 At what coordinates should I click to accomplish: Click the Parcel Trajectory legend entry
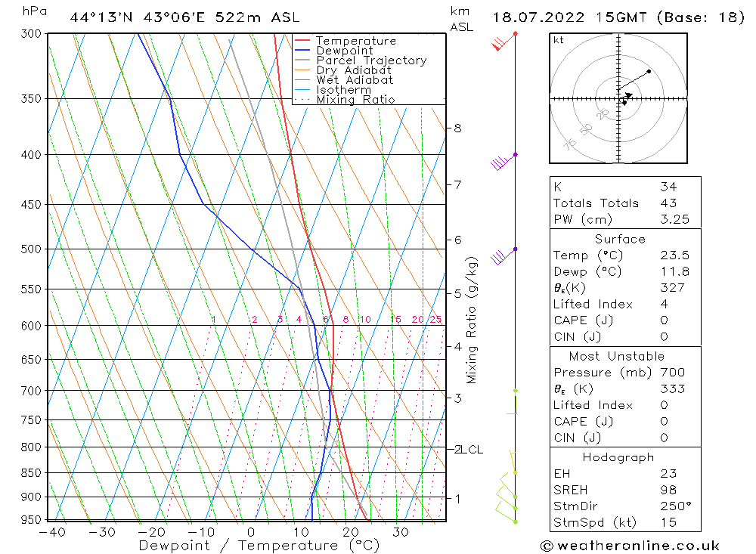(361, 60)
